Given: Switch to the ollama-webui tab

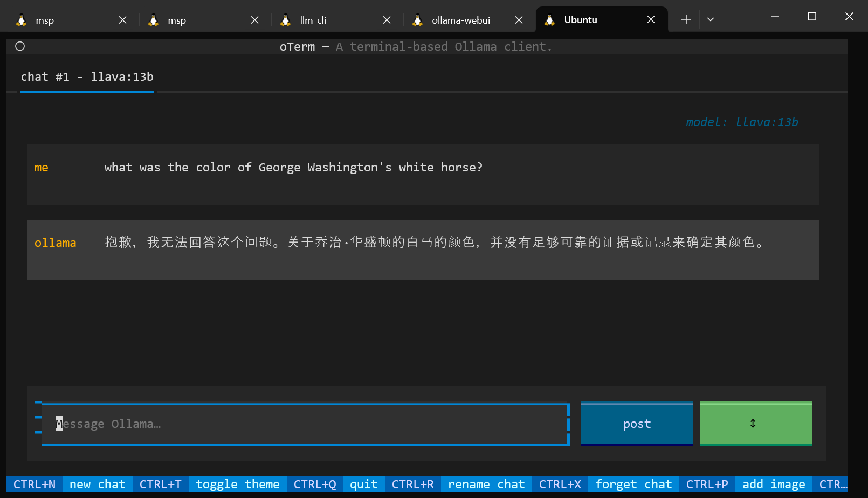Looking at the screenshot, I should 460,20.
